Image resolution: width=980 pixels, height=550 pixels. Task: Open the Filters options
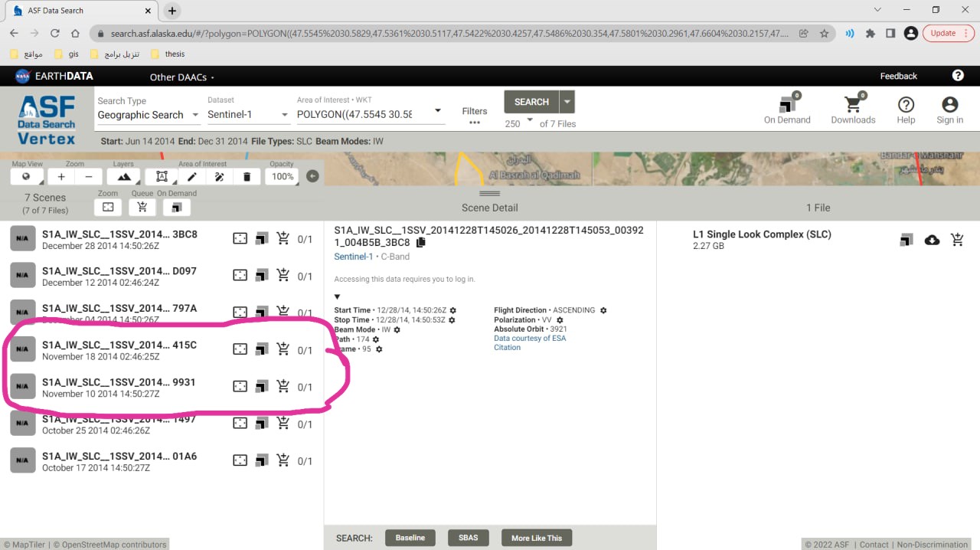click(x=475, y=116)
